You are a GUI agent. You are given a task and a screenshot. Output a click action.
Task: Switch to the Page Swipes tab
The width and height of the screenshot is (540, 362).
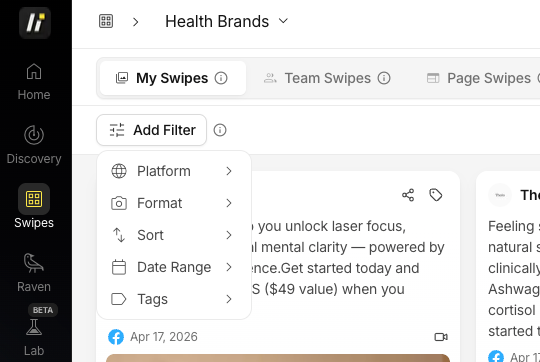(x=482, y=78)
